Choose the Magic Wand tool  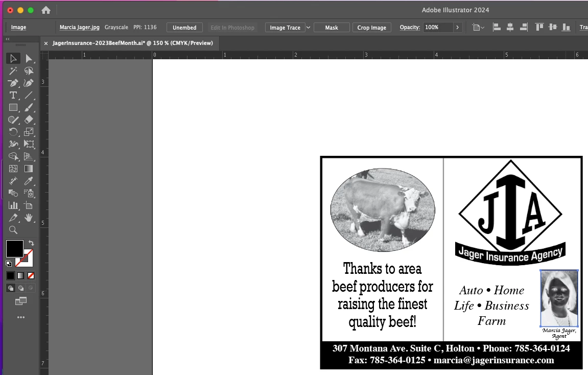(13, 71)
